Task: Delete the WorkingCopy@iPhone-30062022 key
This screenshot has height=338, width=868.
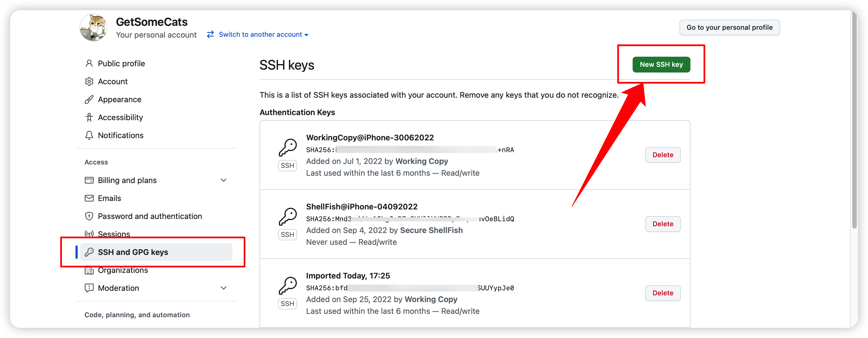Action: (x=662, y=155)
